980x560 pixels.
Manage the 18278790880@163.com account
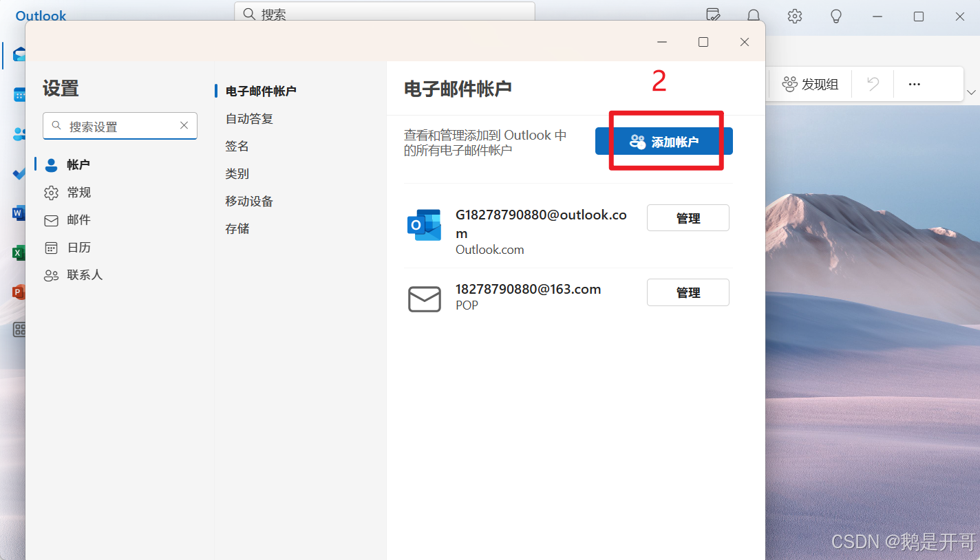click(x=688, y=292)
